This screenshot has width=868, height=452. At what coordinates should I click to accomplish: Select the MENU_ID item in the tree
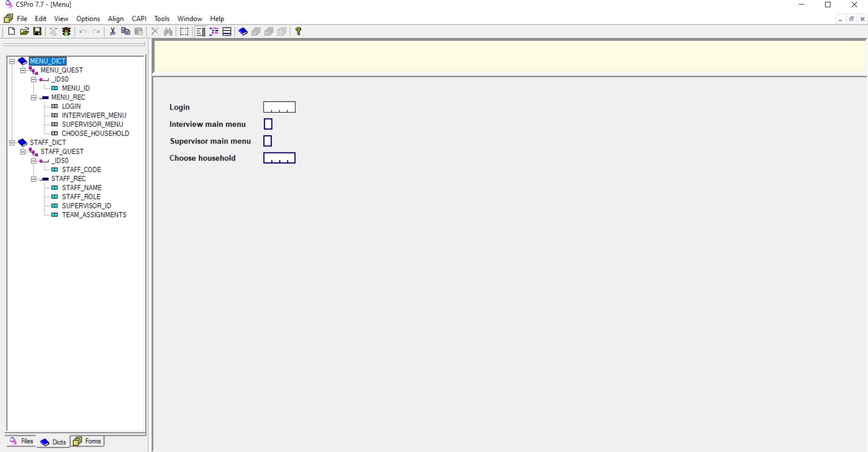point(75,88)
